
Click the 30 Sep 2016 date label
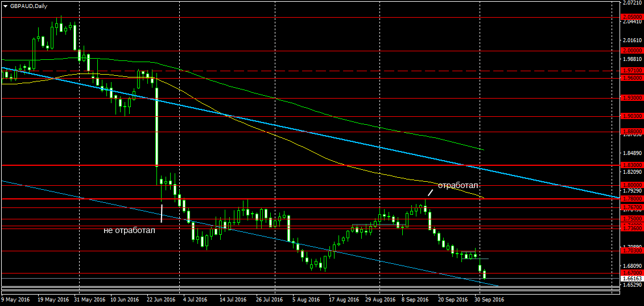tap(489, 300)
